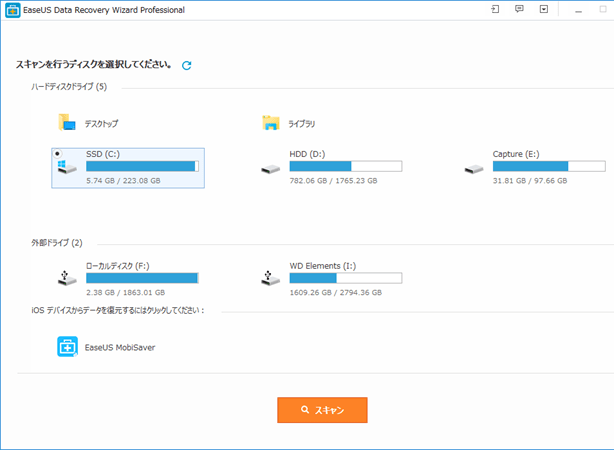The image size is (614, 450).
Task: Open the feedback chat icon in title bar
Action: pyautogui.click(x=519, y=9)
